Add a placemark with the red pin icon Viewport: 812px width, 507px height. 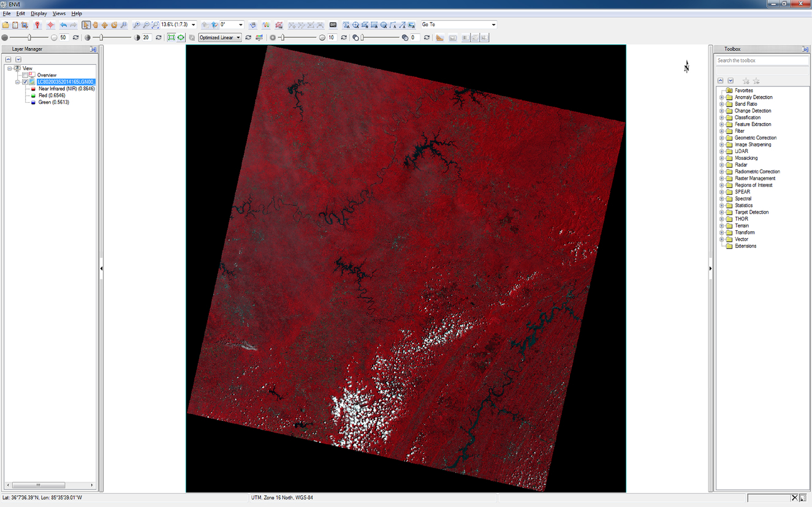pos(37,24)
